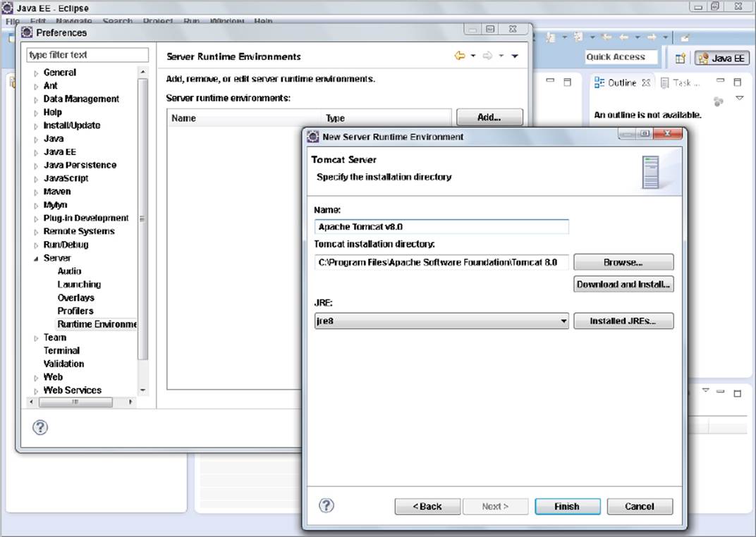The image size is (756, 537).
Task: Click back arrow in Preferences page header
Action: pos(460,56)
